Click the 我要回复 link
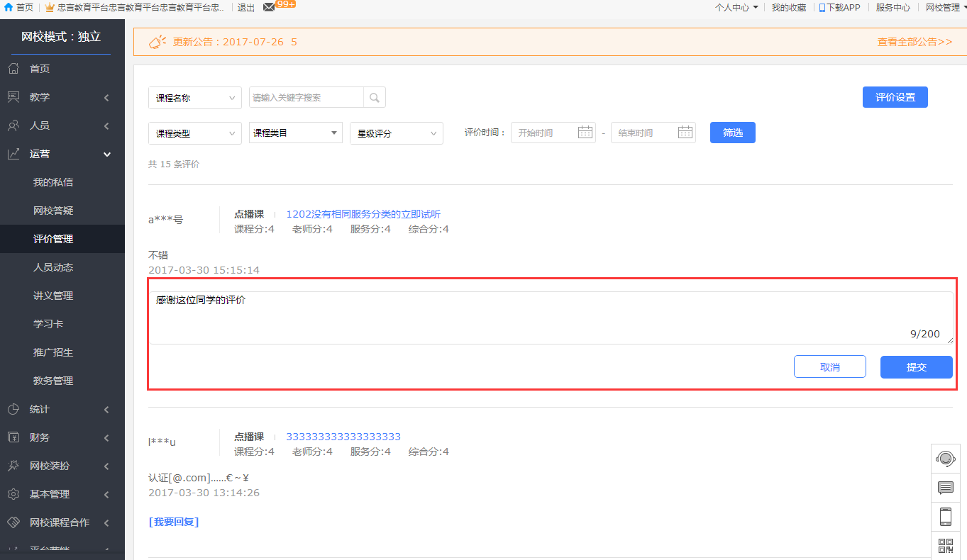The image size is (967, 560). point(174,522)
